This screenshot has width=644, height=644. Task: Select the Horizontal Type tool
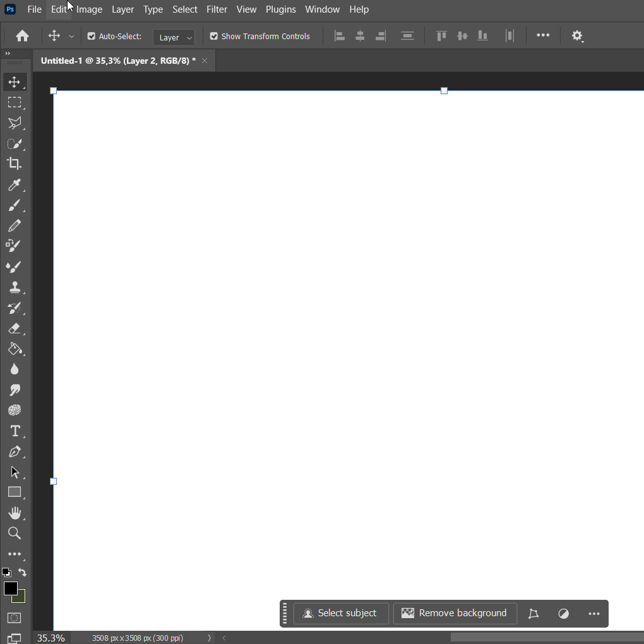pyautogui.click(x=15, y=431)
